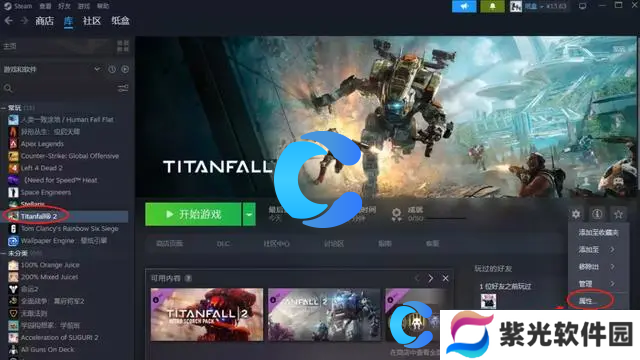Viewport: 640px width, 360px height.
Task: Select Acceleration of SUGURI 2
Action: pos(60,338)
